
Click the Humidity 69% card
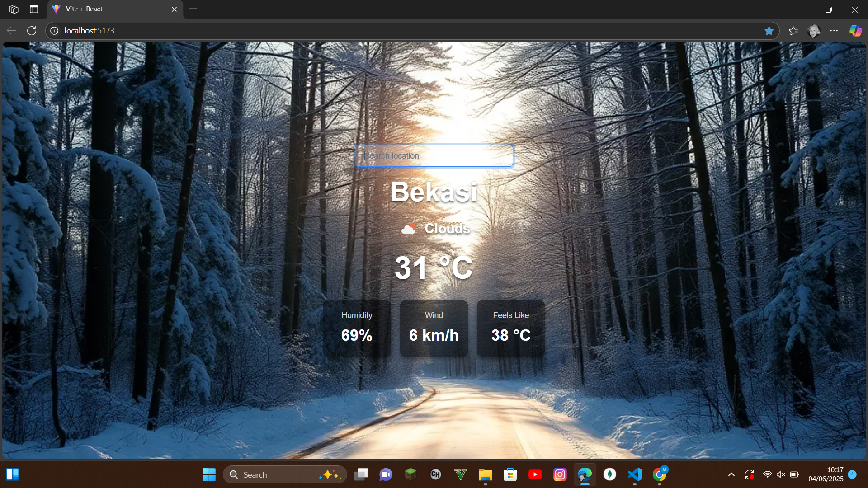coord(357,328)
